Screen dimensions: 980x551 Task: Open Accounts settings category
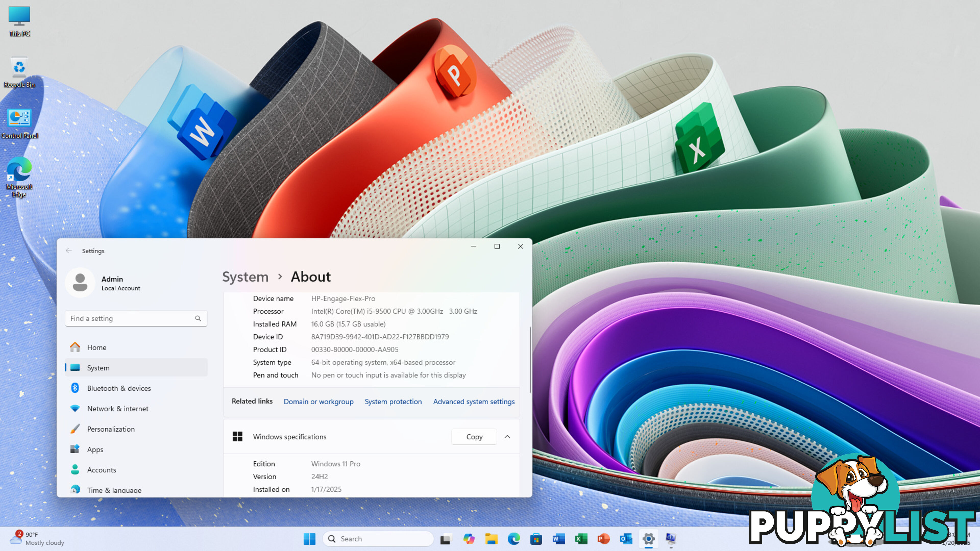[136, 470]
